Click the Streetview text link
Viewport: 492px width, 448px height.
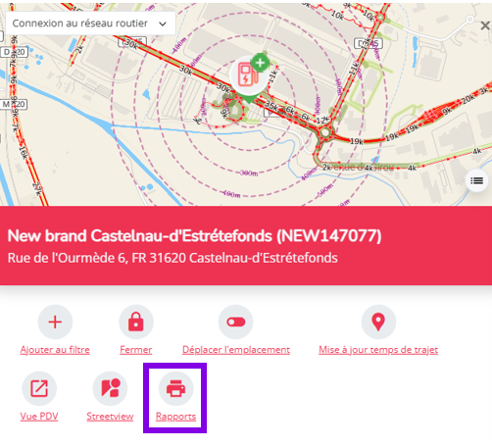tap(110, 417)
